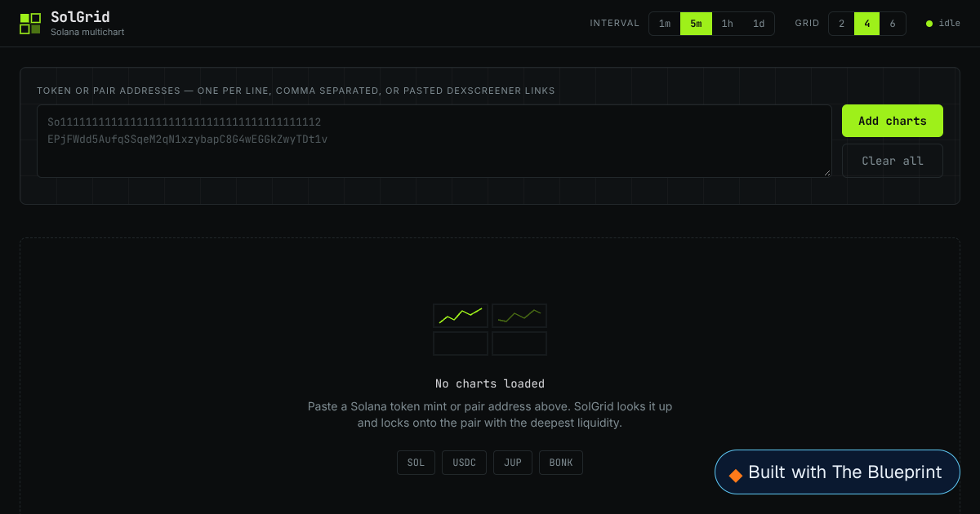
Task: Pick the BONK token chip
Action: [561, 463]
